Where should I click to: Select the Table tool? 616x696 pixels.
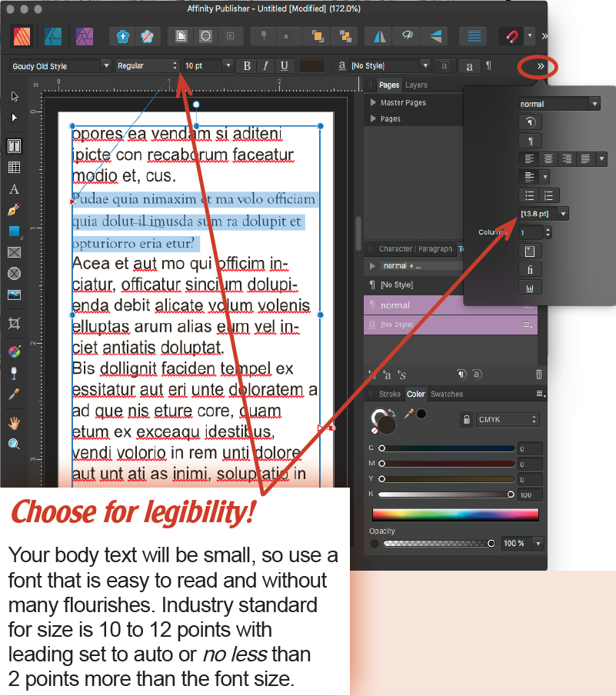[x=14, y=167]
